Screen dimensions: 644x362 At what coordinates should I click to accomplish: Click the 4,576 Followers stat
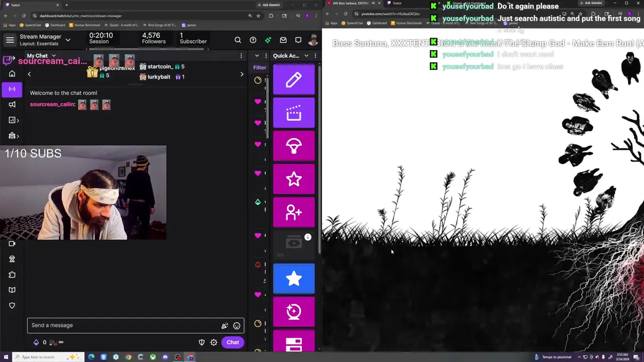(x=154, y=38)
